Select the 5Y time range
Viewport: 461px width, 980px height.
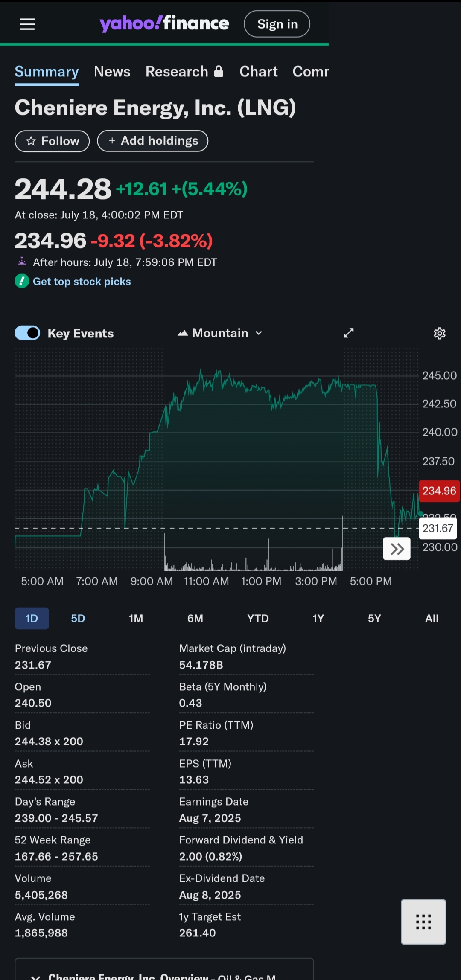(374, 618)
